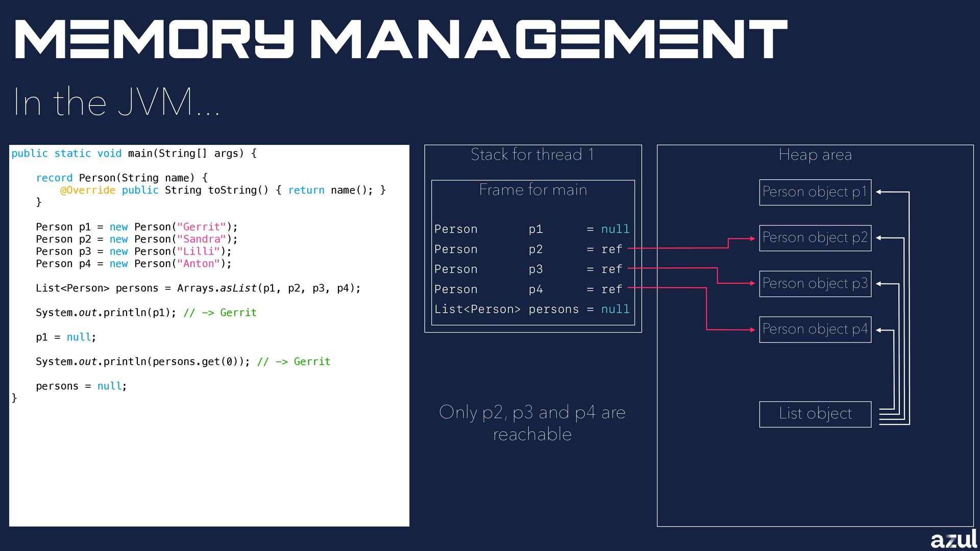Click the Person object p3 box
980x551 pixels.
coord(815,284)
